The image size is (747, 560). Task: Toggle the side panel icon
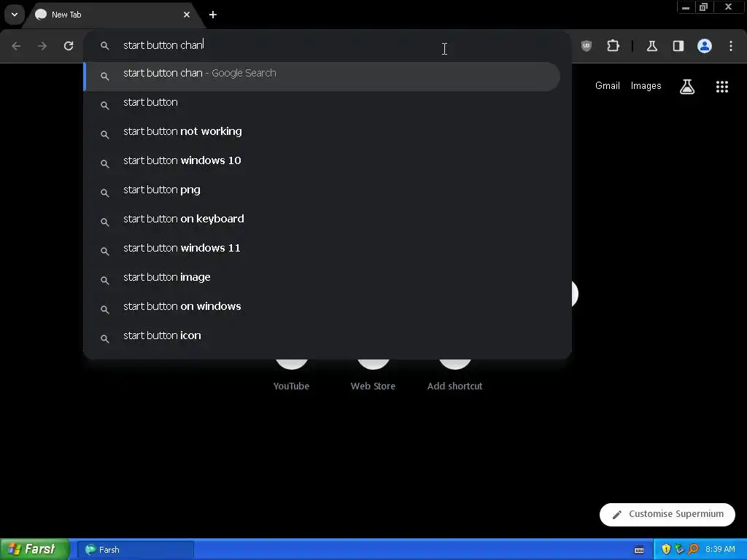[678, 46]
